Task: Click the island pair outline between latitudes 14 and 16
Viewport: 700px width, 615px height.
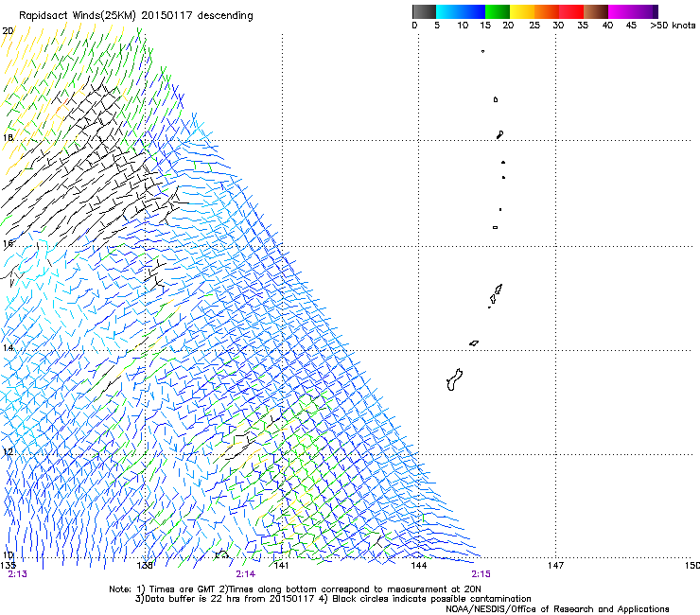Action: (495, 295)
